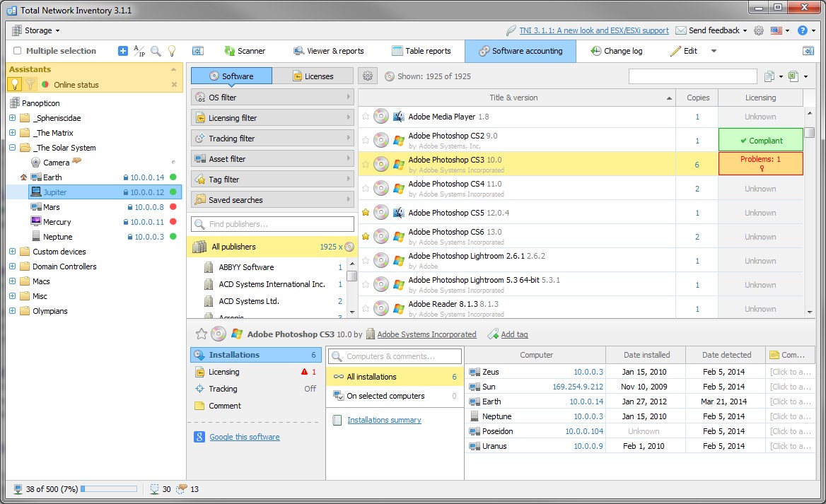The height and width of the screenshot is (504, 826).
Task: Click the blue add network node icon
Action: click(x=123, y=50)
